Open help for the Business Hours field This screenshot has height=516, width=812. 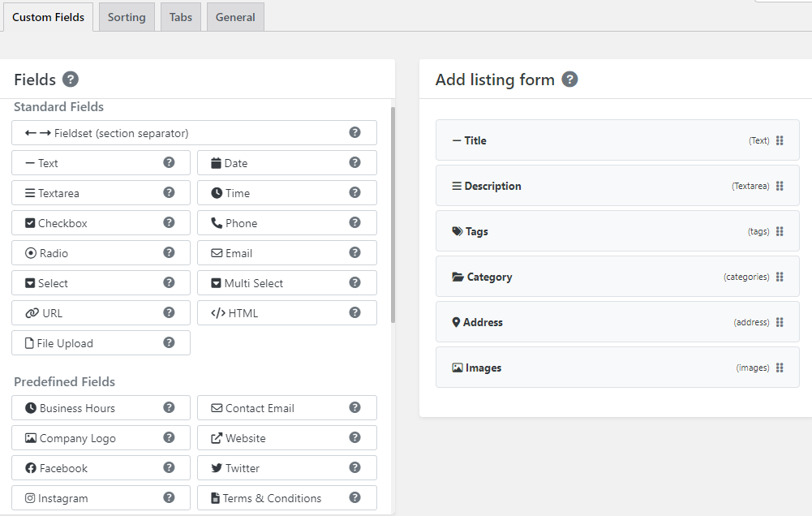click(169, 407)
